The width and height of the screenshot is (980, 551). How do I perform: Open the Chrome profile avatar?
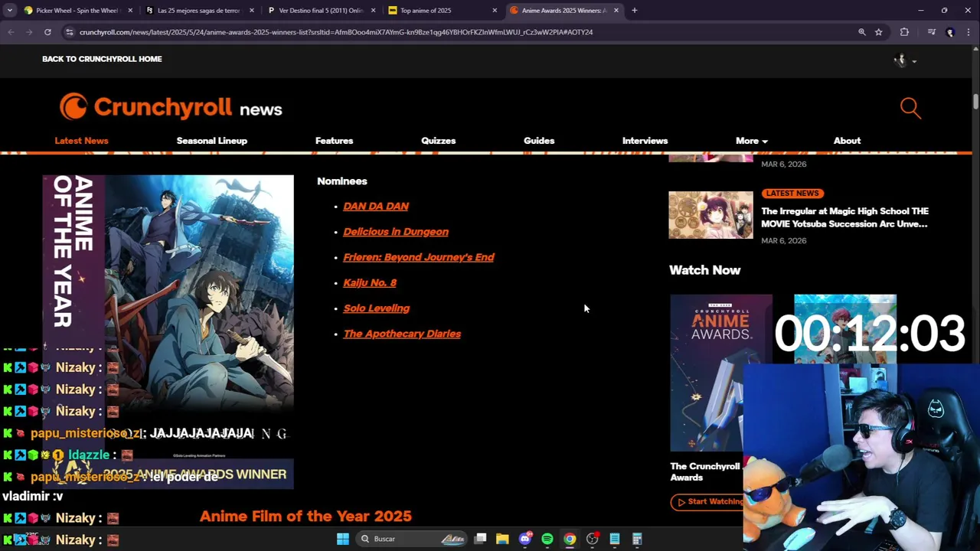tap(950, 32)
